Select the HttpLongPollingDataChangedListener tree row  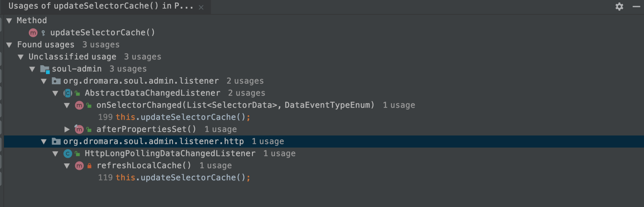pos(170,154)
